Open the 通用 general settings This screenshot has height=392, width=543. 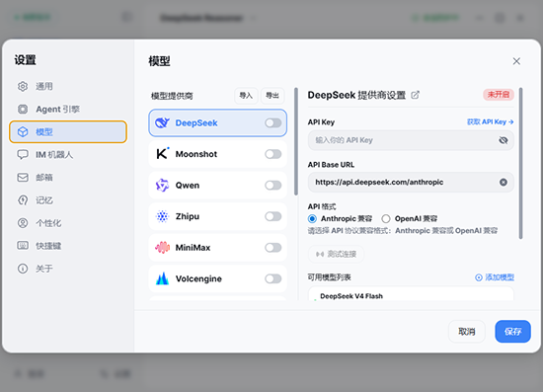point(68,86)
